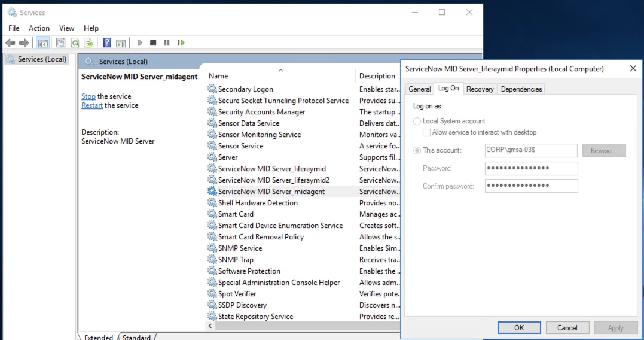Sort services by Name column header
This screenshot has width=644, height=340.
point(280,75)
